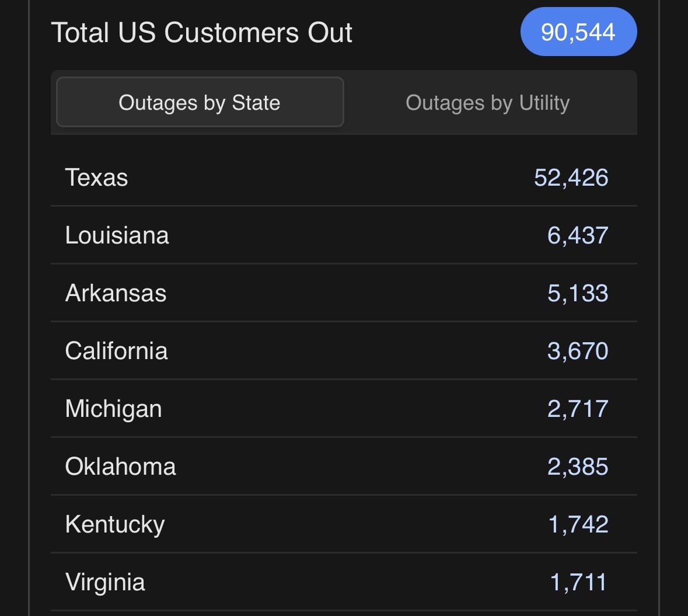
Task: Click the Total US Customers Out heading
Action: click(202, 33)
